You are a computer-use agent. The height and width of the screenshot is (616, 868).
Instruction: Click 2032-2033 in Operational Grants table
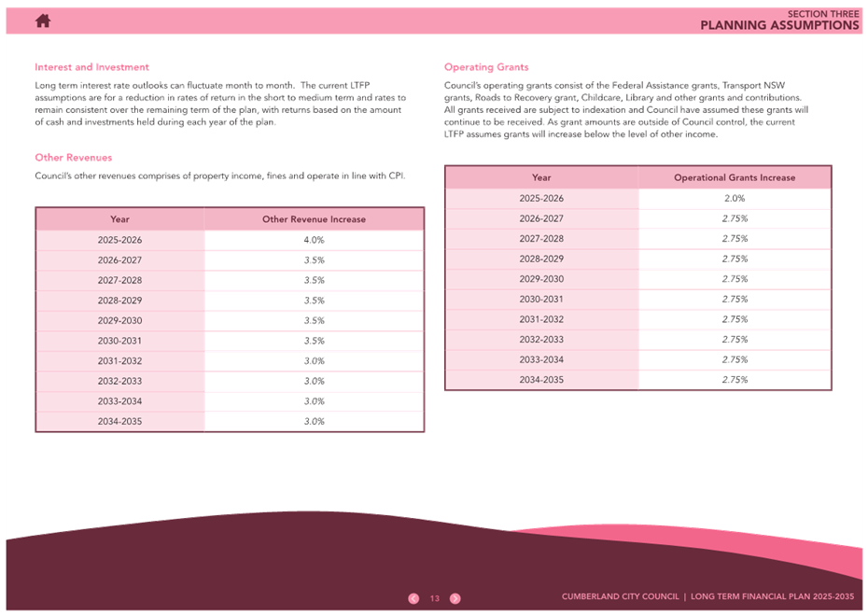[x=541, y=340]
